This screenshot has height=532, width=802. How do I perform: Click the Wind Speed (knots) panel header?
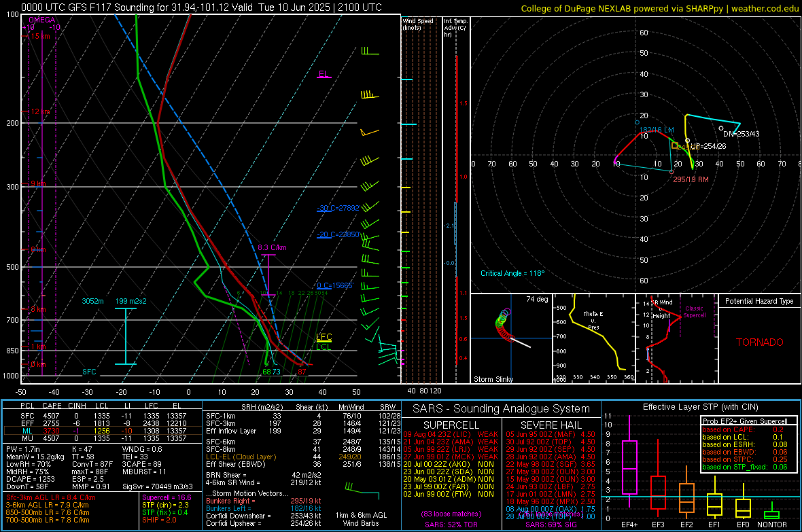click(x=418, y=24)
